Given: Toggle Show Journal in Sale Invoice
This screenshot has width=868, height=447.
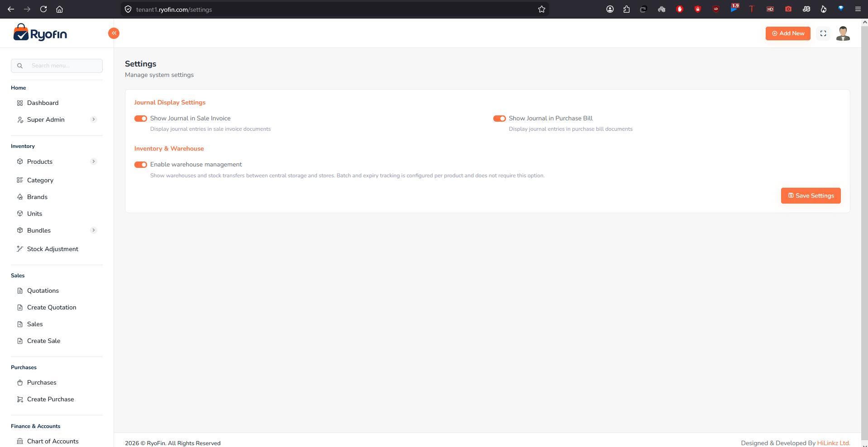Looking at the screenshot, I should click(141, 119).
